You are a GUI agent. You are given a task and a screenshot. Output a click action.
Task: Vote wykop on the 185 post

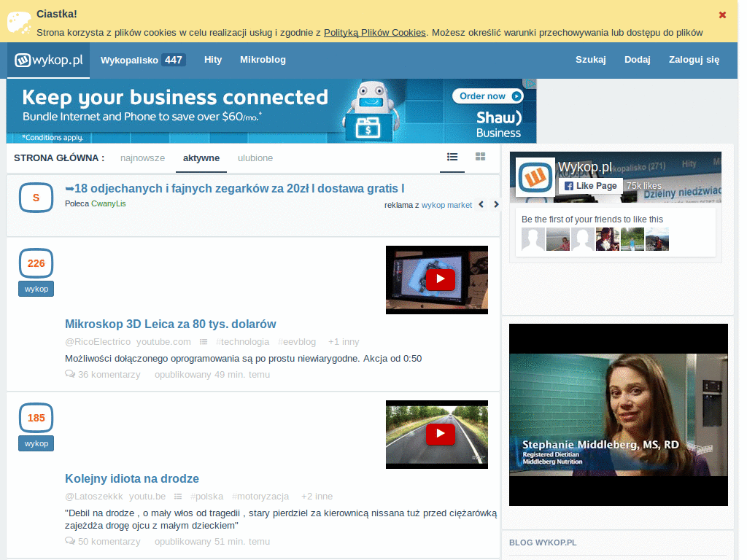click(x=36, y=443)
